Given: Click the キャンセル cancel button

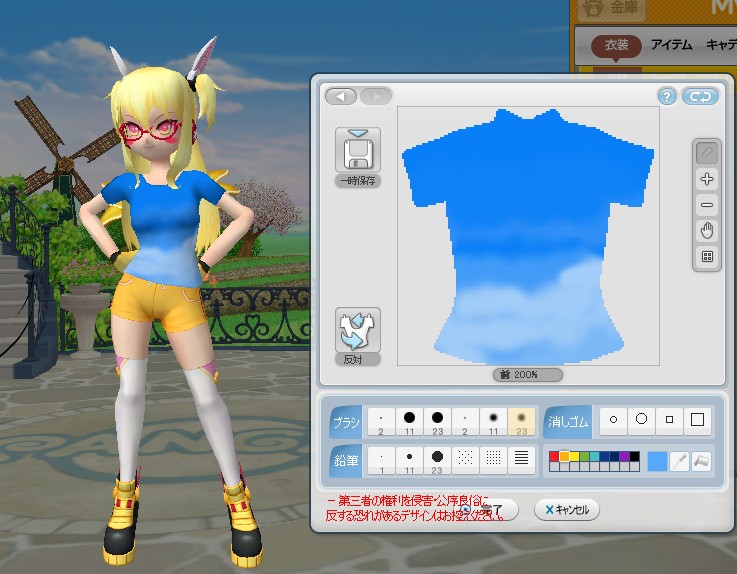Looking at the screenshot, I should (x=567, y=510).
